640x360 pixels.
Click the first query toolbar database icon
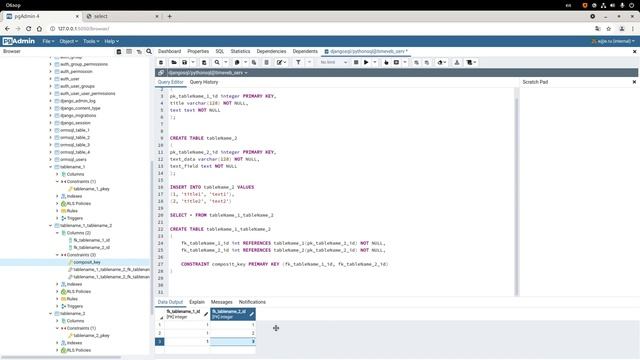coord(161,62)
